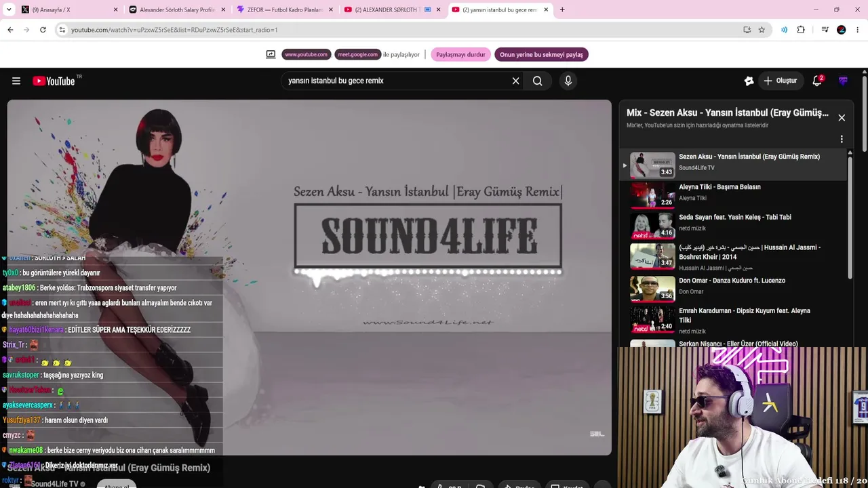Close the Mix playlist panel
Viewport: 868px width, 488px height.
click(842, 117)
